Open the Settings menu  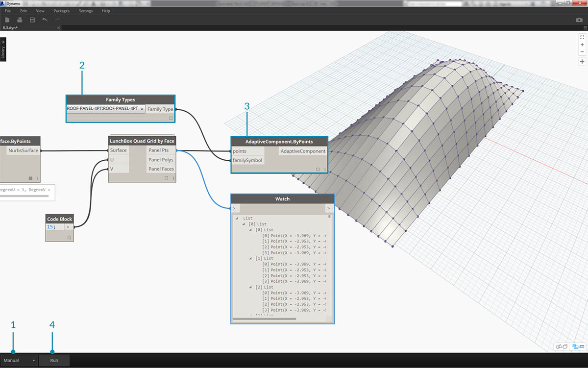tap(86, 11)
